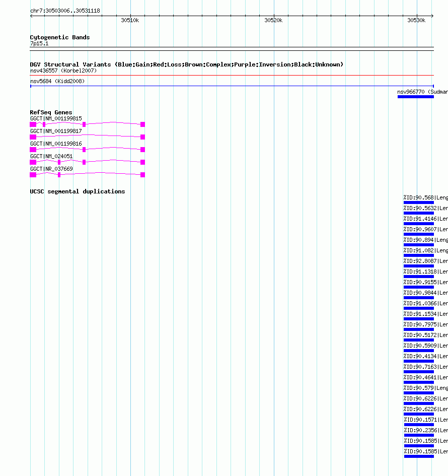Select the nsv5684 (Kidd2008) variant label
The height and width of the screenshot is (476, 448).
click(57, 82)
